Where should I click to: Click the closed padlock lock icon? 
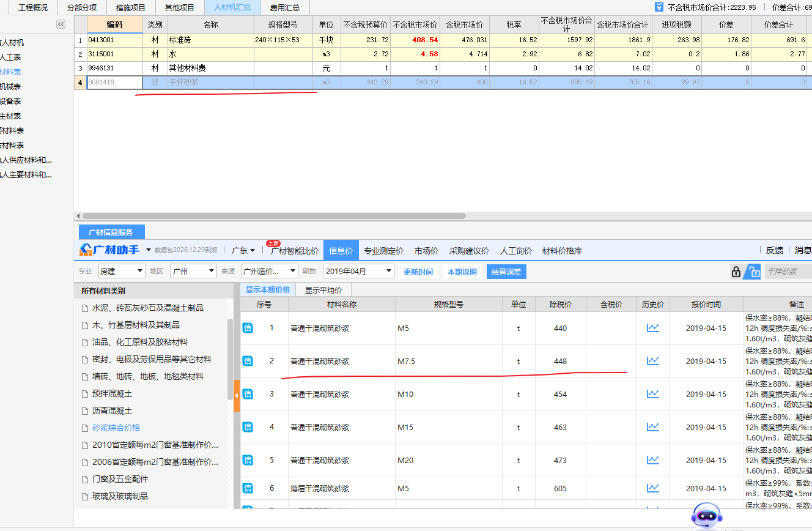[x=736, y=272]
